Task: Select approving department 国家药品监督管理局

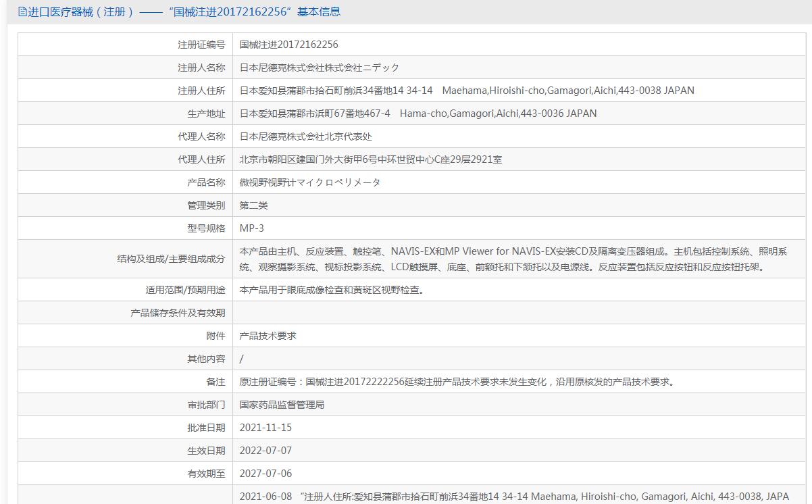Action: point(282,405)
